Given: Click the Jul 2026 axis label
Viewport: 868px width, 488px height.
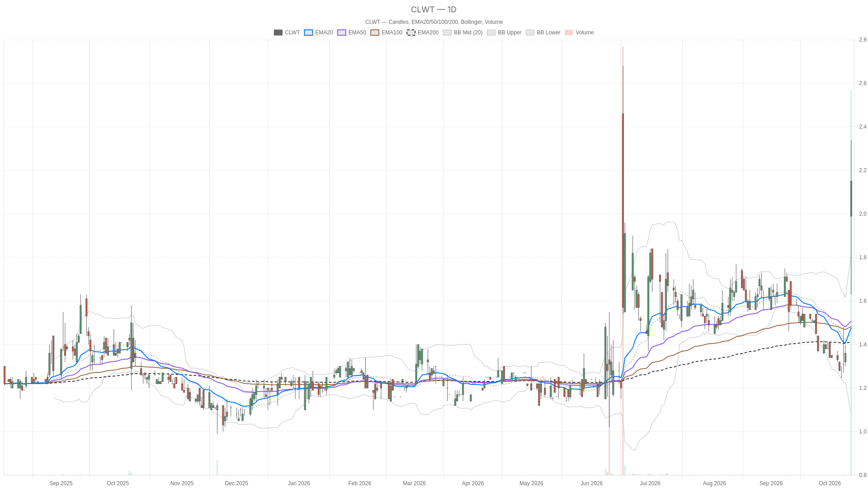Looking at the screenshot, I should click(x=650, y=483).
